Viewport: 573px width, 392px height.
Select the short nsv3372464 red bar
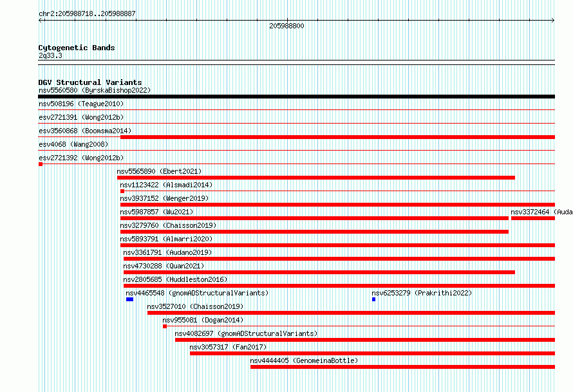pyautogui.click(x=533, y=218)
